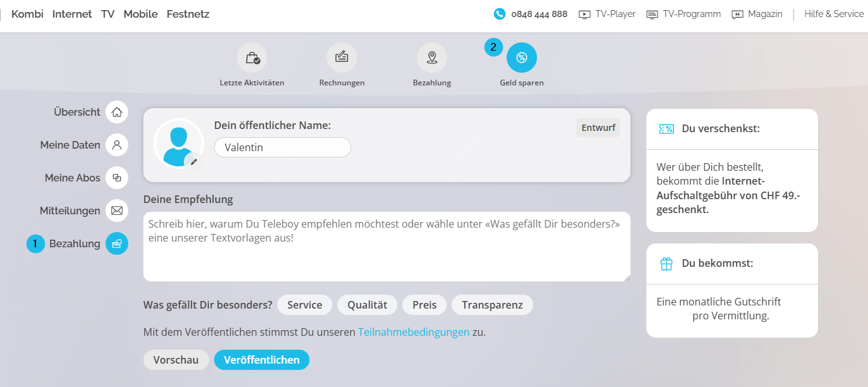Open the Kombi menu
This screenshot has height=387, width=868.
[27, 14]
